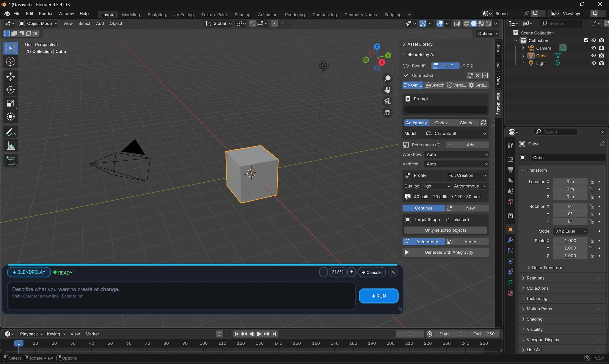Open the World properties tab icon

[510, 202]
